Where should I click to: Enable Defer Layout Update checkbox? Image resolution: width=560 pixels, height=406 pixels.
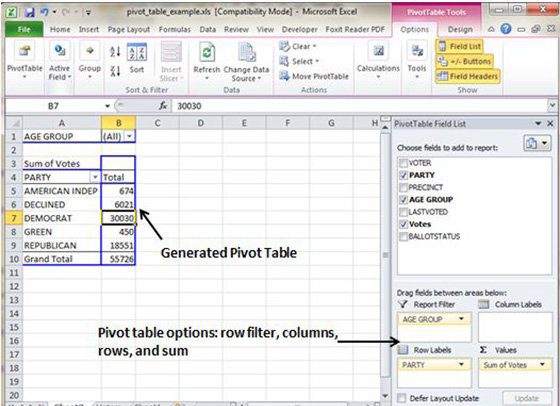402,398
